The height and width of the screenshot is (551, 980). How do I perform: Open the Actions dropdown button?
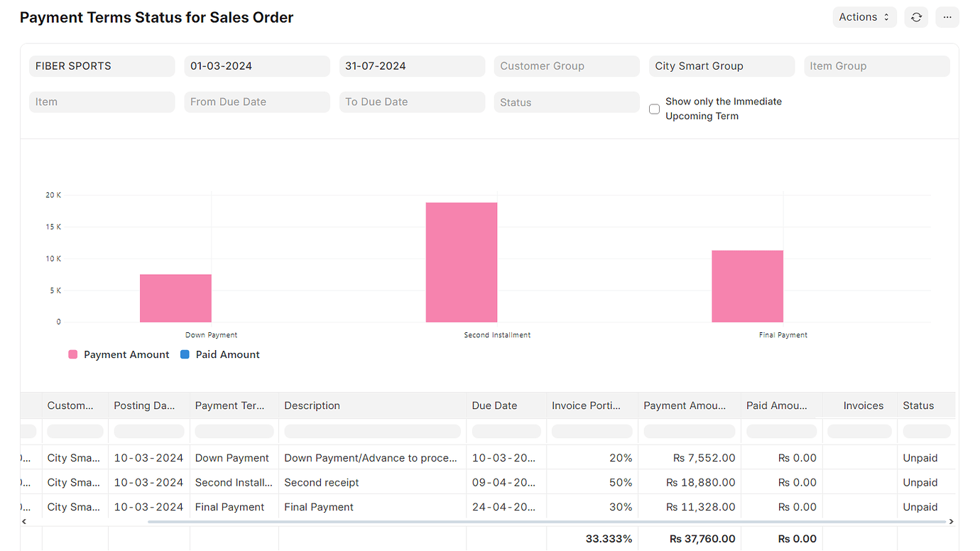click(864, 17)
